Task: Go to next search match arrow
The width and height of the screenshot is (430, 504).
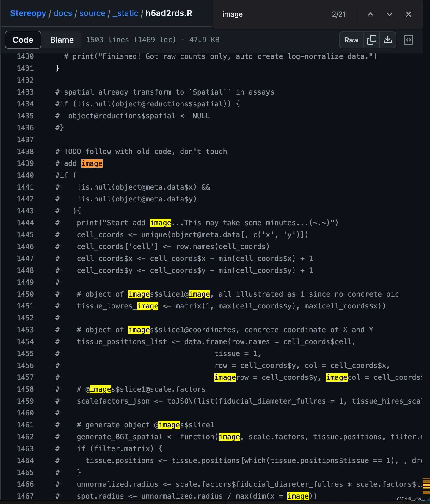Action: [x=389, y=14]
